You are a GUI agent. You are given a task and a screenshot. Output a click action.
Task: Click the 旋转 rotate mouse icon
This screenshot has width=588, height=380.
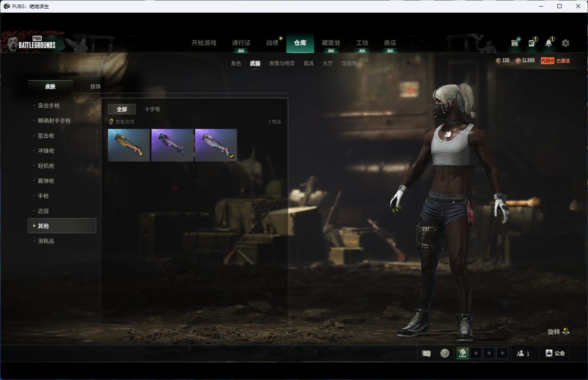coord(566,331)
